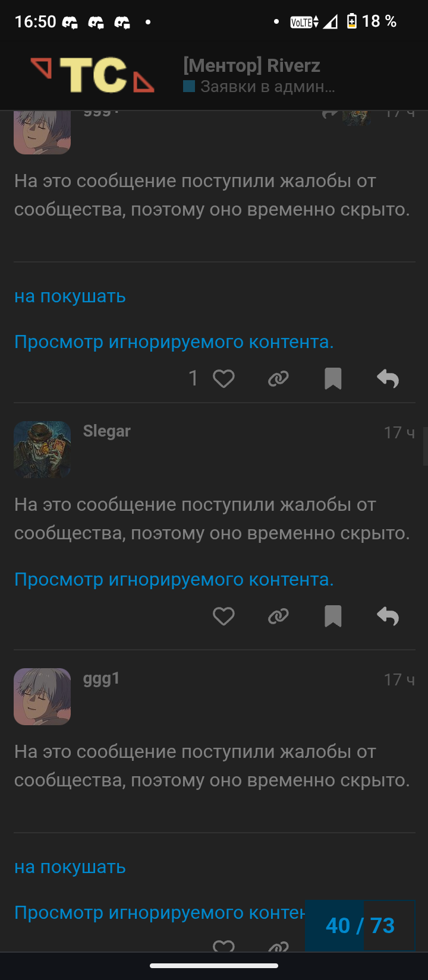Bookmark the first post

tap(333, 378)
